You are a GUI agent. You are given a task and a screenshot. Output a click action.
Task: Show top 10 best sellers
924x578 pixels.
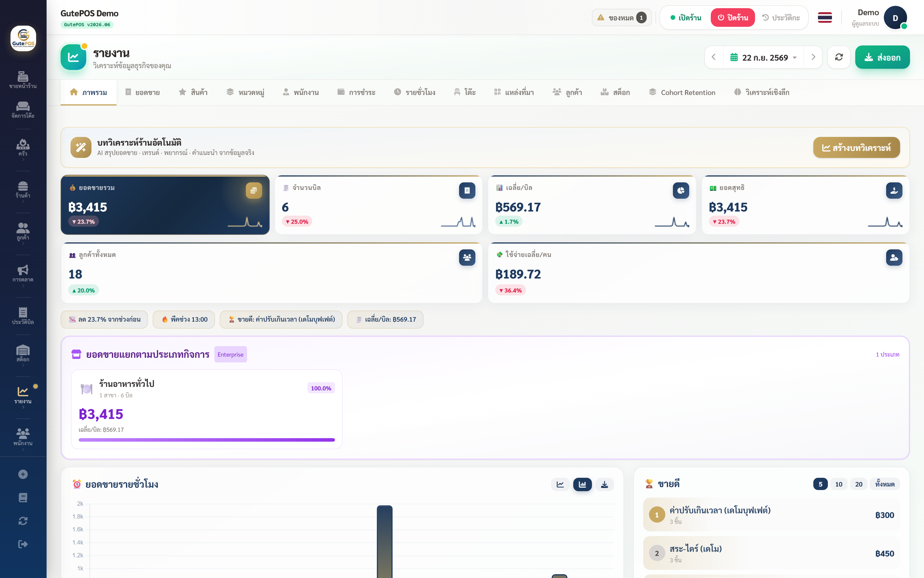pos(838,484)
